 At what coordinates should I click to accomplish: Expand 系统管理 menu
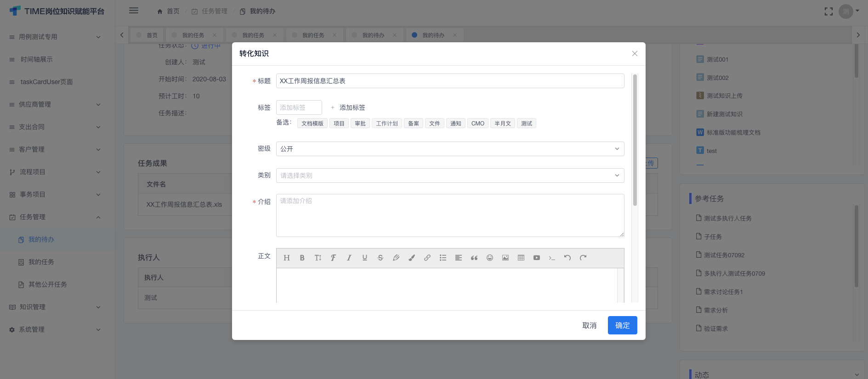[57, 329]
